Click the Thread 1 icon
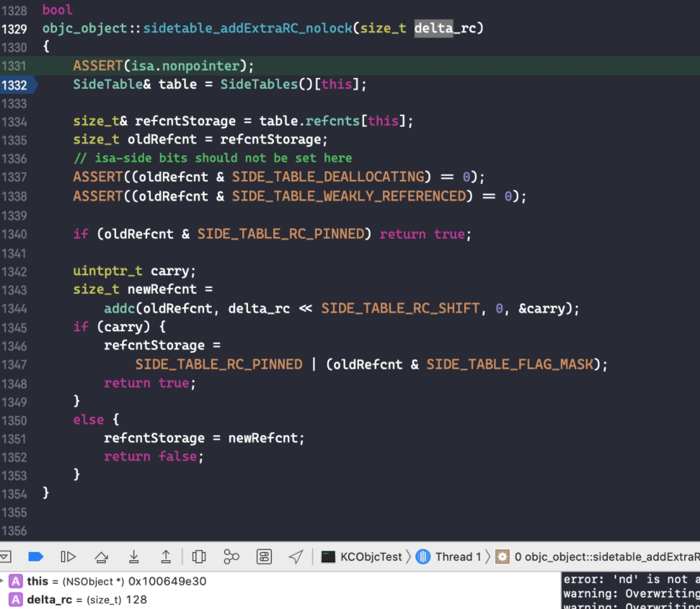Viewport: 700px width, 609px height. coord(423,557)
